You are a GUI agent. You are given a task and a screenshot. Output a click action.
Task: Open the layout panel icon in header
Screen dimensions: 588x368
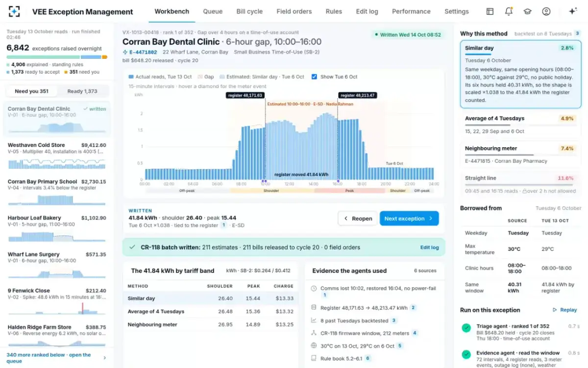[x=490, y=11]
